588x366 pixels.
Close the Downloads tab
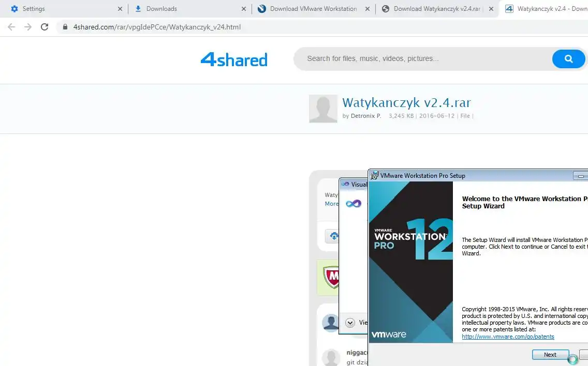pyautogui.click(x=244, y=9)
